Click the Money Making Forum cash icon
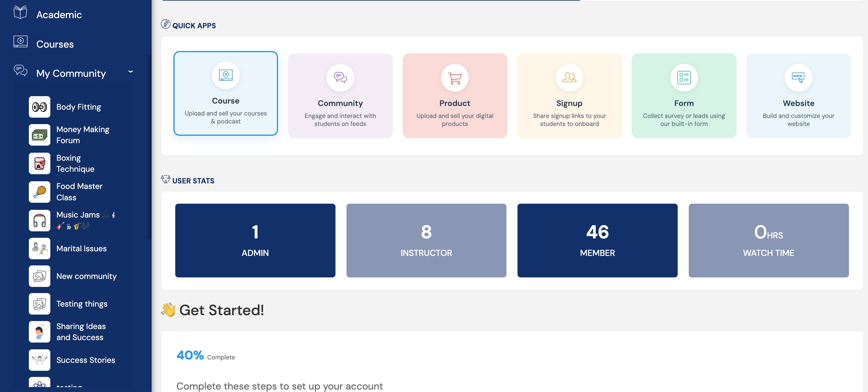 [39, 135]
